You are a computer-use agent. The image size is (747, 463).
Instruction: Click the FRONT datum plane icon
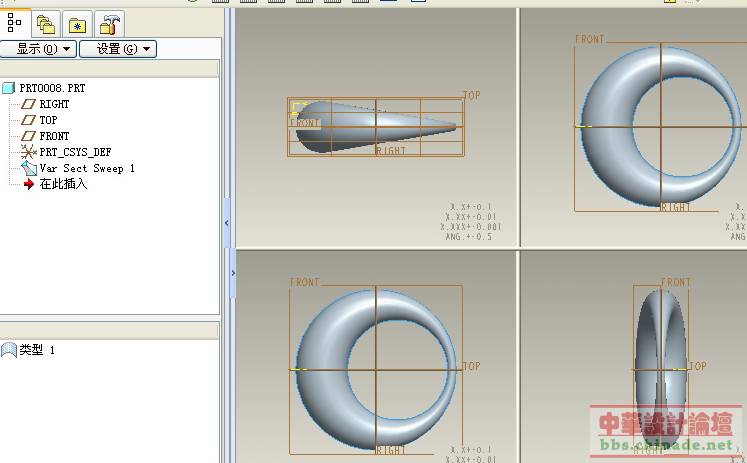coord(29,136)
